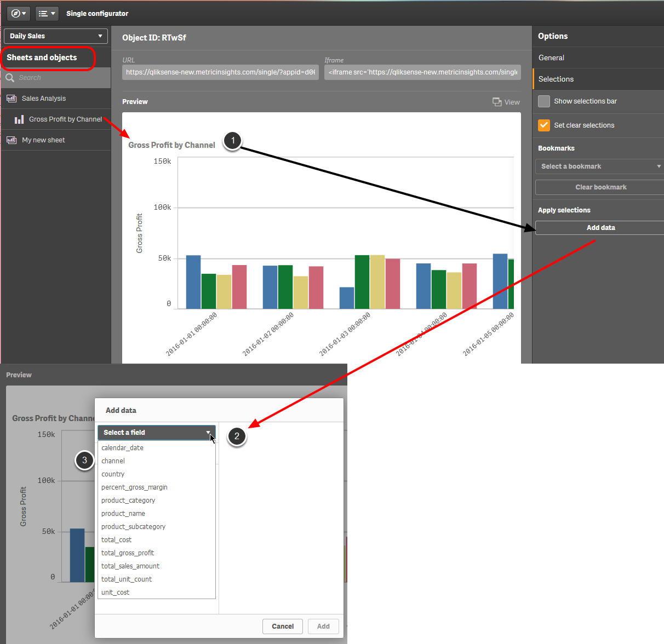Open the General options section
This screenshot has height=644, width=664.
(x=598, y=58)
